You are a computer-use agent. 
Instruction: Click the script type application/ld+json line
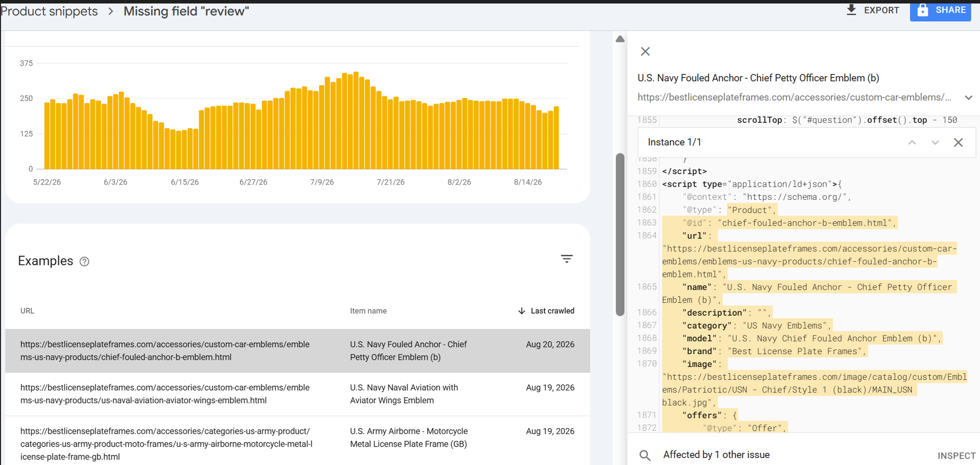tap(752, 184)
